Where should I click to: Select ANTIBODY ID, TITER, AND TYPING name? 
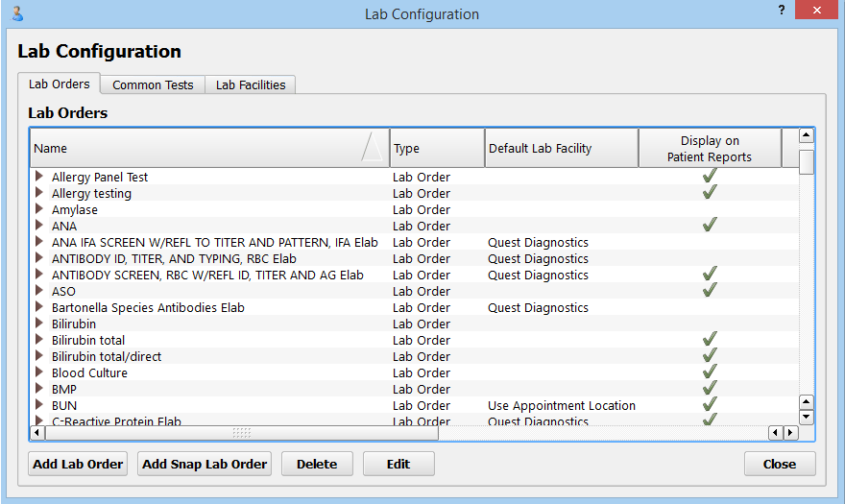(174, 259)
